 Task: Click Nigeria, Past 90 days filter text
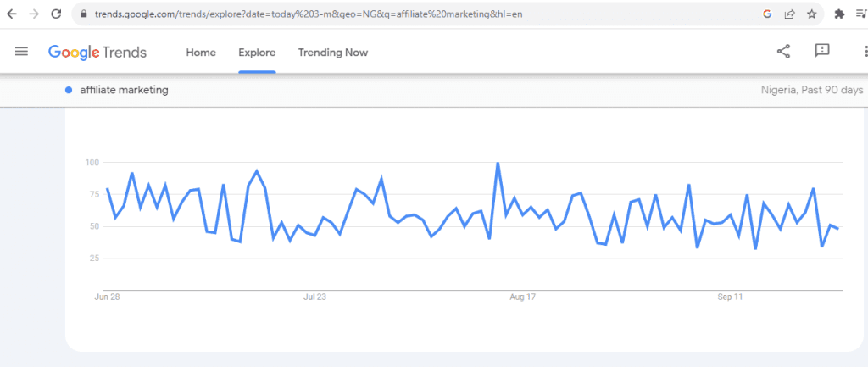tap(813, 90)
